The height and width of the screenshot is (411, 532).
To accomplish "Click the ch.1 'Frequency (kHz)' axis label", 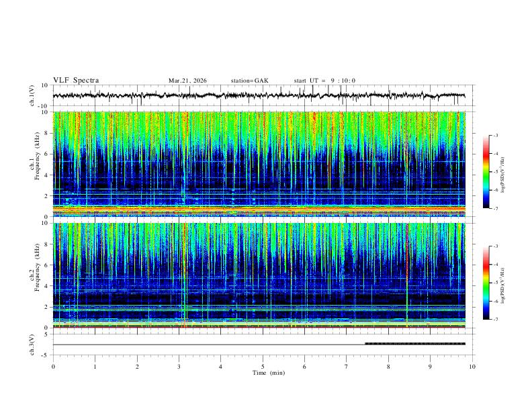I will tap(37, 156).
